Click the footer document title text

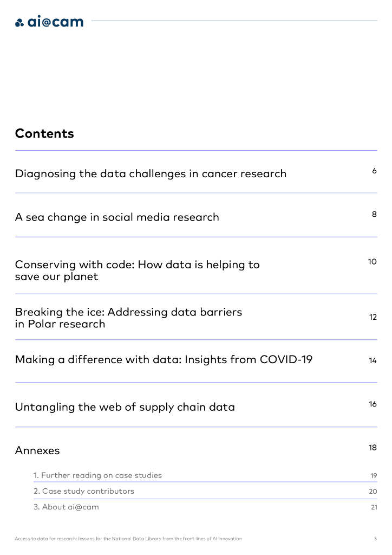128,539
